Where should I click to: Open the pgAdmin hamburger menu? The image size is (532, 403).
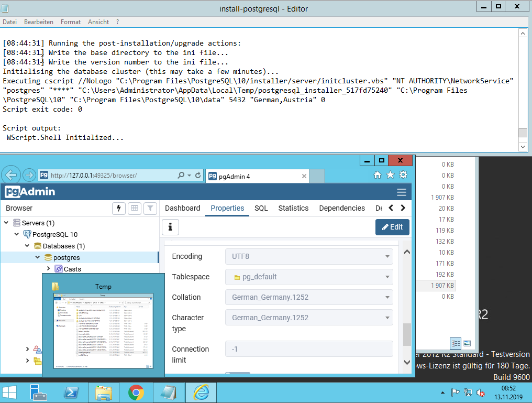[401, 192]
